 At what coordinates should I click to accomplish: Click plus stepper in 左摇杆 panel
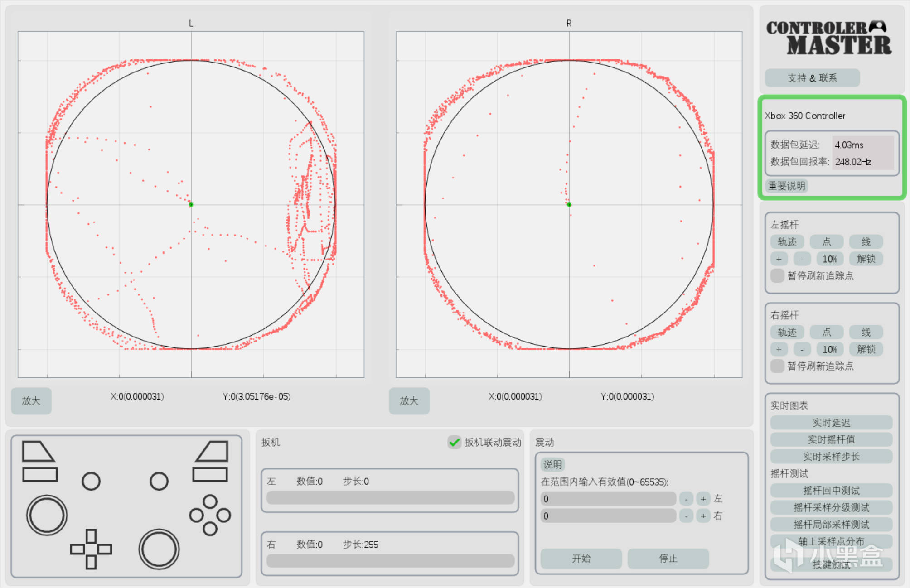tap(779, 259)
